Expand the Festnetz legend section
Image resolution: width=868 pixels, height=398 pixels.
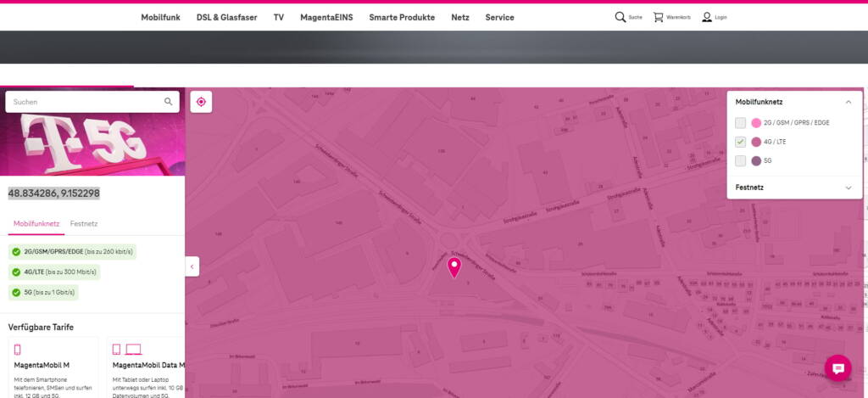pos(848,188)
